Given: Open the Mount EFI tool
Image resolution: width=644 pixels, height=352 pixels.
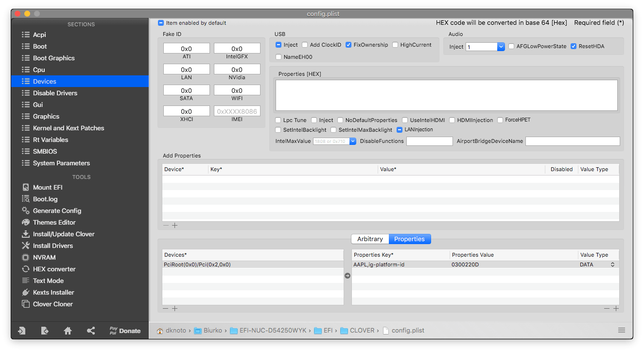Looking at the screenshot, I should 48,187.
